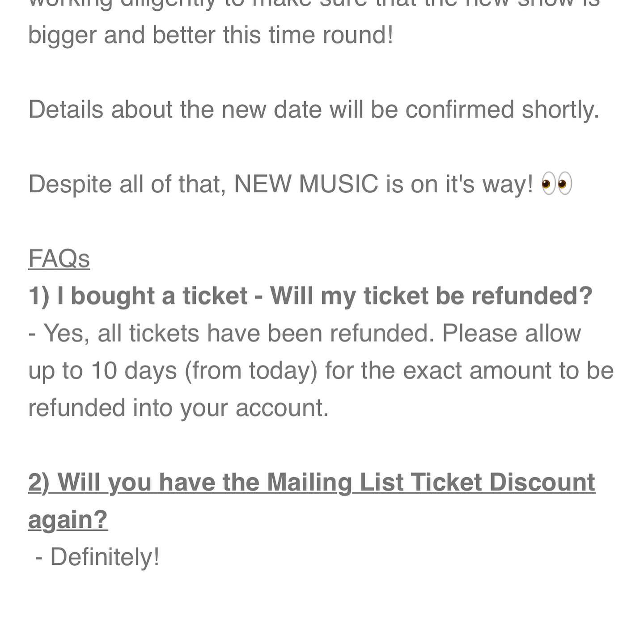The image size is (644, 644).
Task: Open the Mailing List Ticket Discount question link
Action: tap(312, 501)
